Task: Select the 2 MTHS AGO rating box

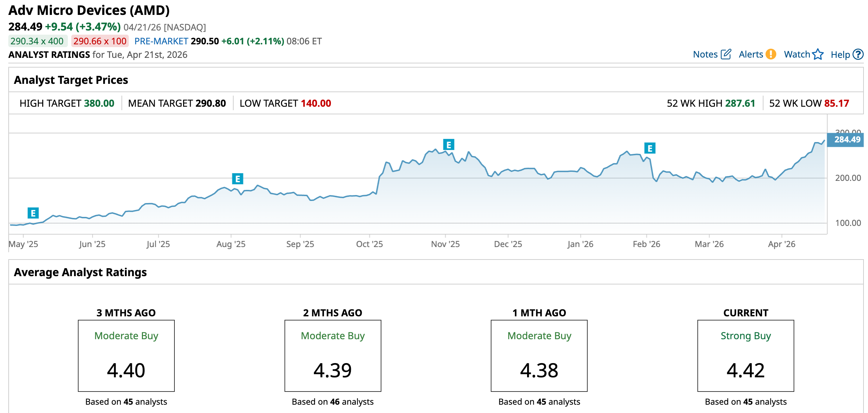Action: tap(333, 355)
